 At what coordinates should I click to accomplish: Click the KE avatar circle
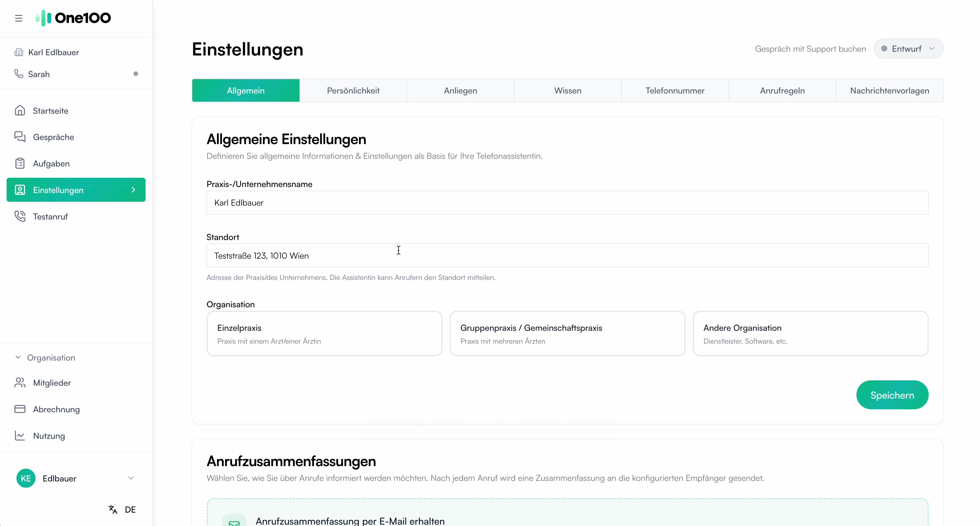click(x=26, y=478)
